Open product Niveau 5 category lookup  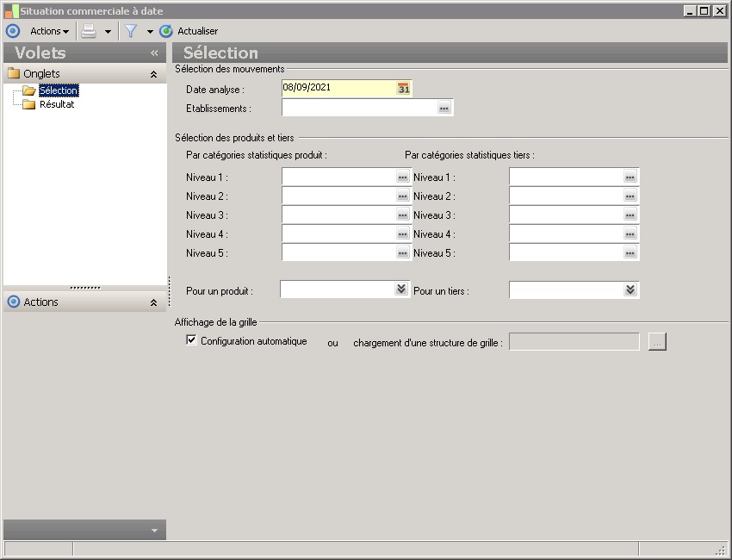coord(402,253)
